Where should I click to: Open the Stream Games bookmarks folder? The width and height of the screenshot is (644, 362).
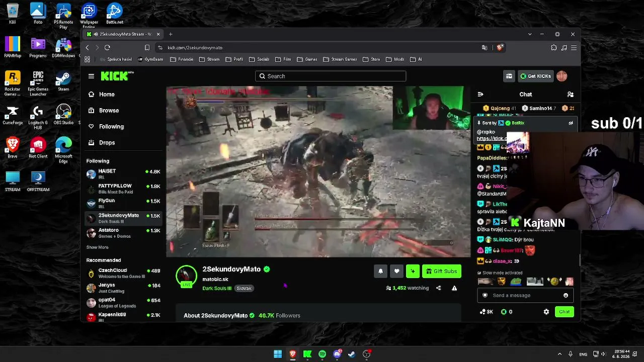(340, 59)
